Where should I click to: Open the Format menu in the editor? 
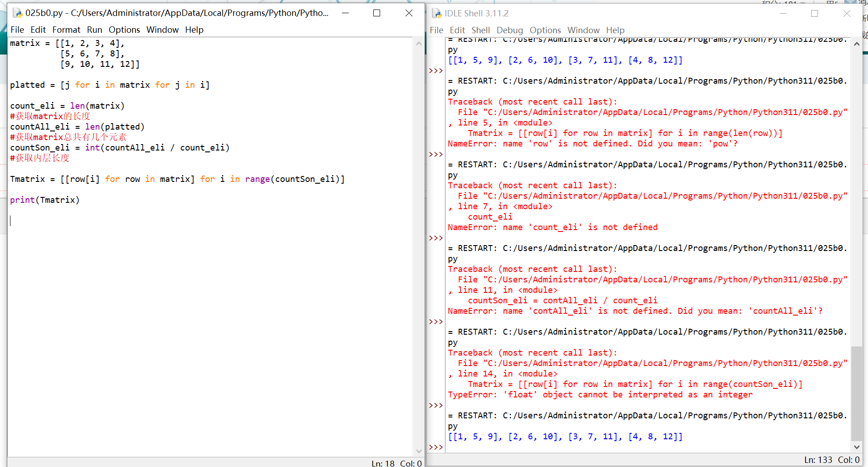click(x=66, y=30)
